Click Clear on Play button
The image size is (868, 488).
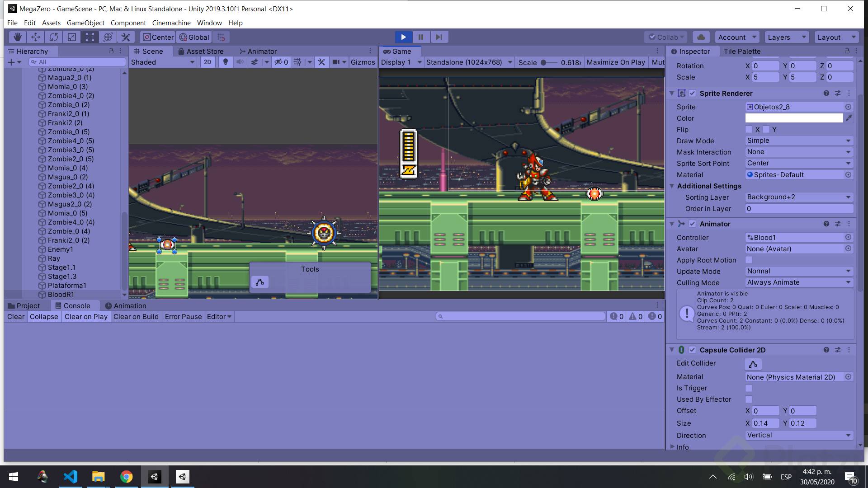pos(86,317)
